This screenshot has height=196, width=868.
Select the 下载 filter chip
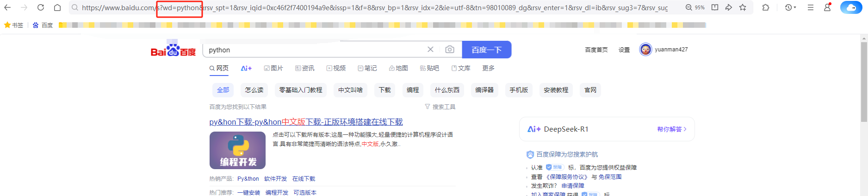pyautogui.click(x=384, y=90)
